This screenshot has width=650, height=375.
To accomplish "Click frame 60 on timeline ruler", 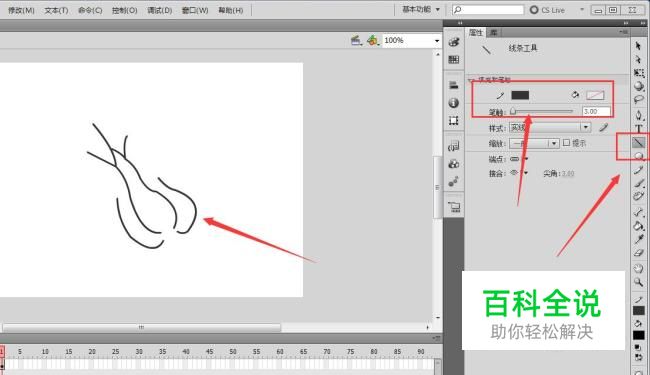I will tap(280, 351).
